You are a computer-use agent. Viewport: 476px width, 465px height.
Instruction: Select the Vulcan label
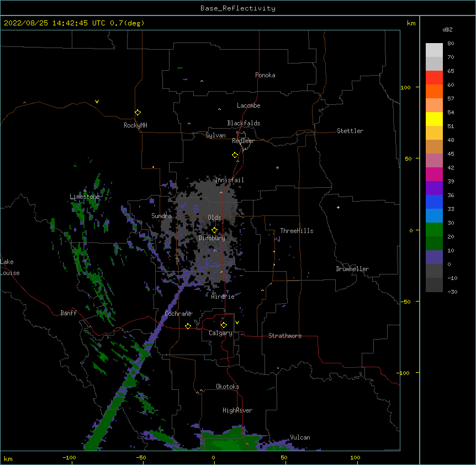point(300,437)
